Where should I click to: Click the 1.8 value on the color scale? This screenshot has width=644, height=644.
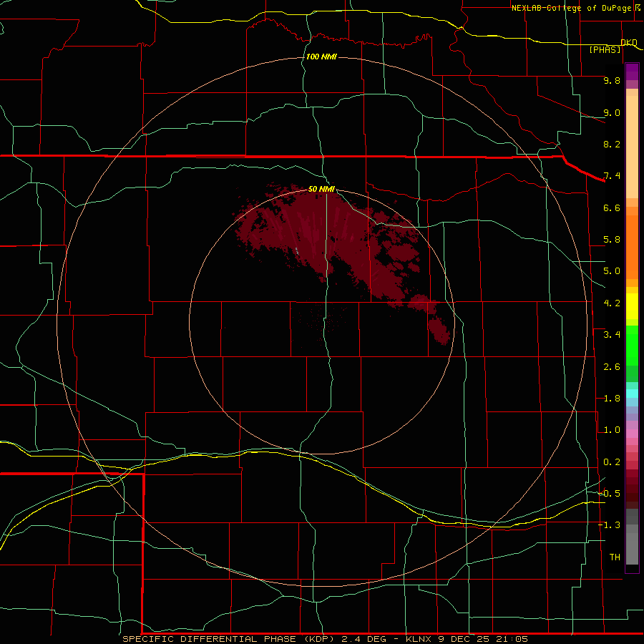612,399
